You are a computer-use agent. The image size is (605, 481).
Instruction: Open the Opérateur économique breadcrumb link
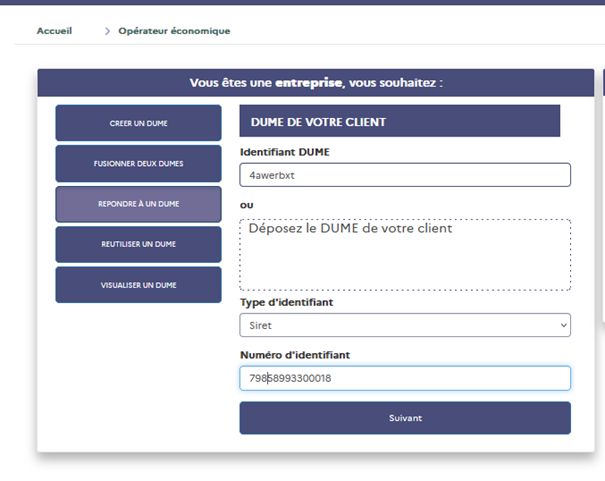click(174, 31)
